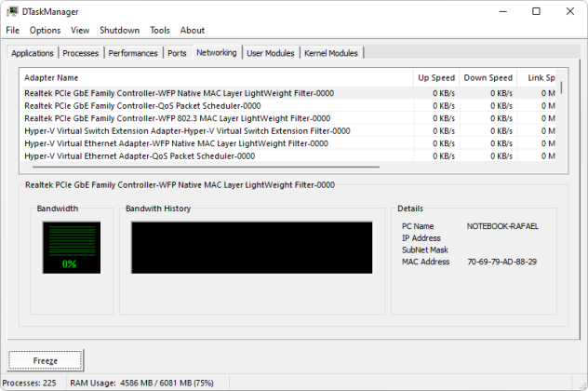
Task: Switch to the Ports tab
Action: coord(177,53)
